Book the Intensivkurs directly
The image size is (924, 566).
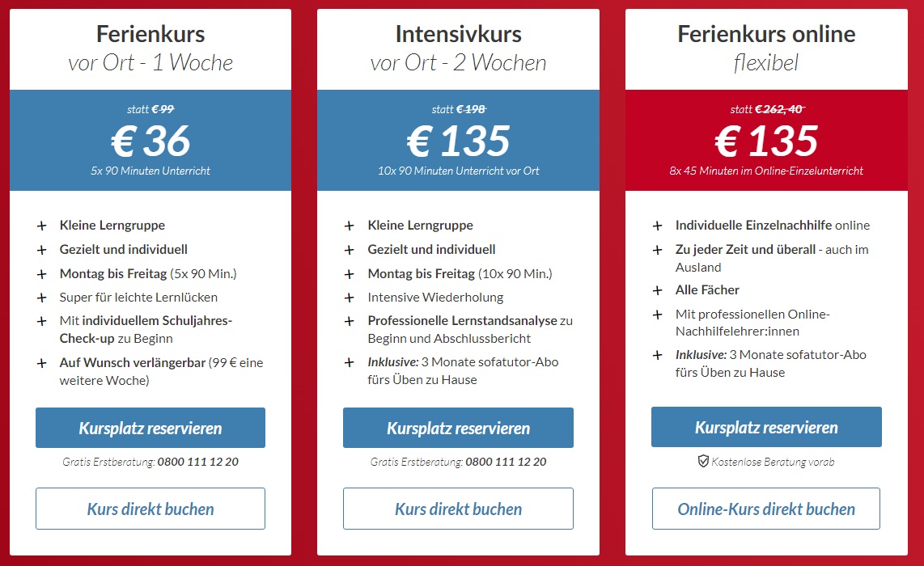458,509
